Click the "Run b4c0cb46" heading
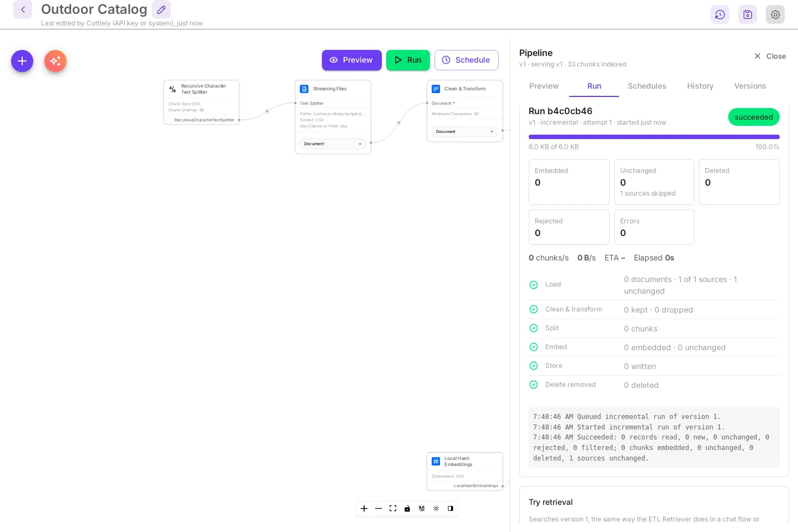 tap(561, 111)
